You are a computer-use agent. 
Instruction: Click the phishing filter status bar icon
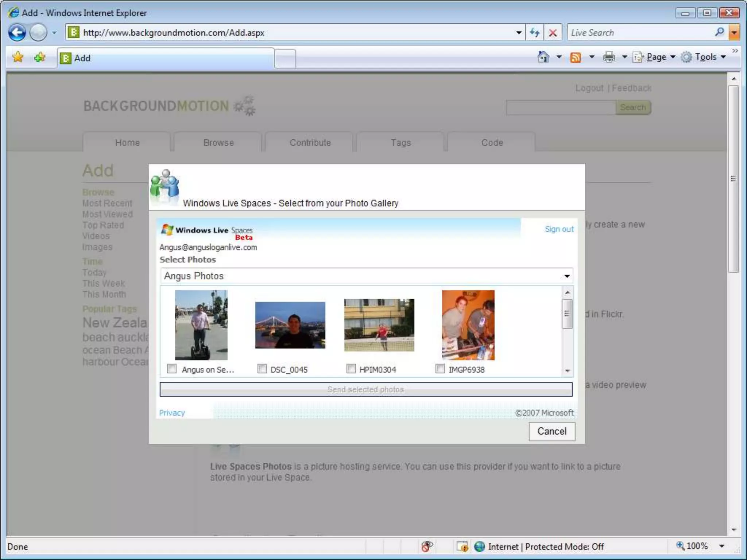(427, 546)
